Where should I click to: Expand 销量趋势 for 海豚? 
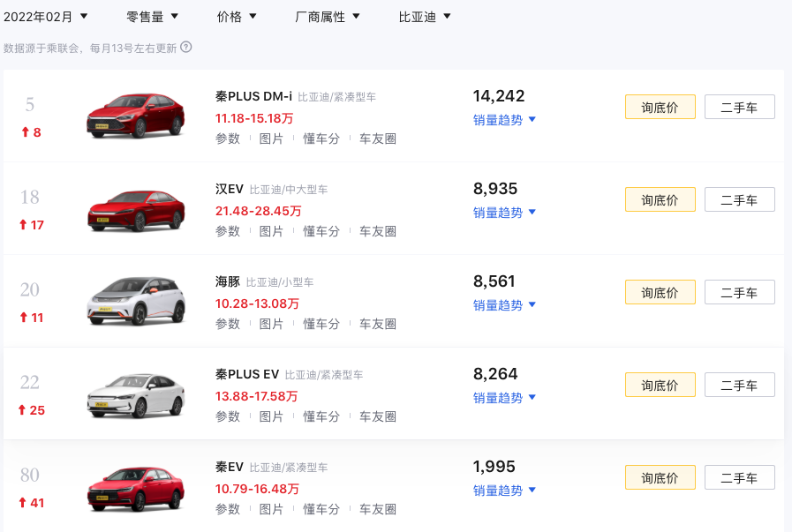click(x=504, y=305)
